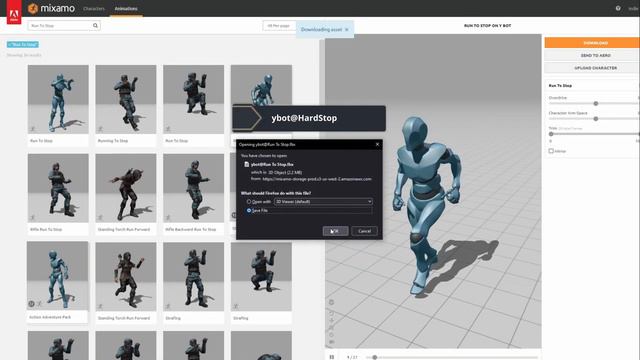Click the ybot@Run To Stop.fbx file name
The width and height of the screenshot is (640, 360).
[x=272, y=164]
